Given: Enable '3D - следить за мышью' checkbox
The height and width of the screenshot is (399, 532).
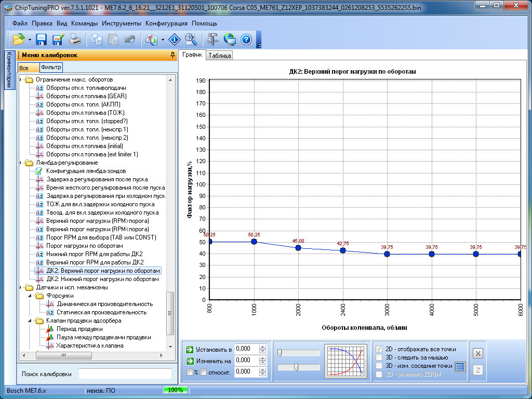Looking at the screenshot, I should point(379,357).
